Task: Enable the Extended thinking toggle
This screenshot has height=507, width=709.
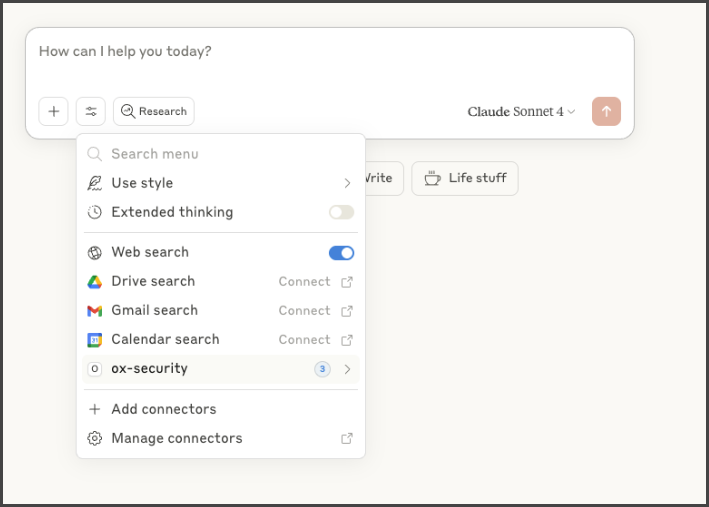Action: 341,212
